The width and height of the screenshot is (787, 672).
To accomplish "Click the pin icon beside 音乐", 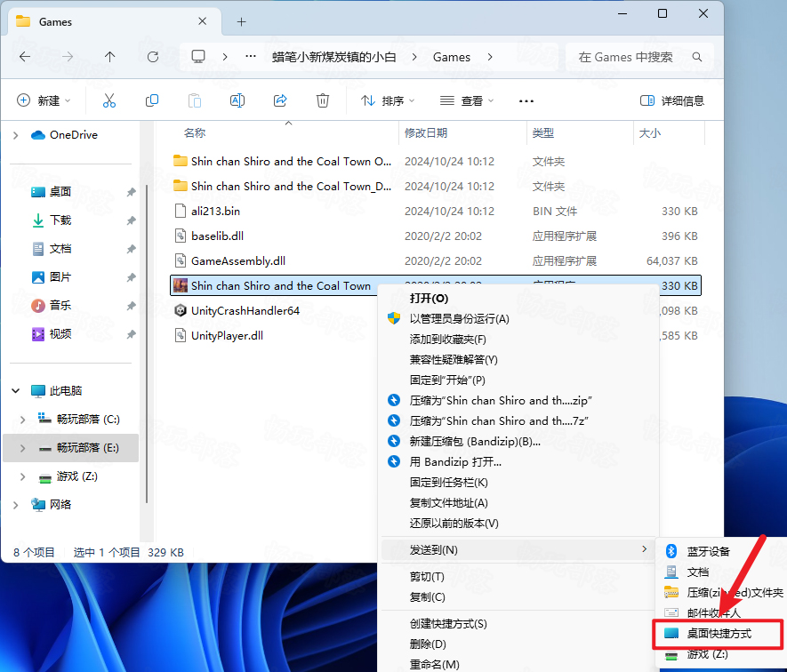I will [131, 306].
